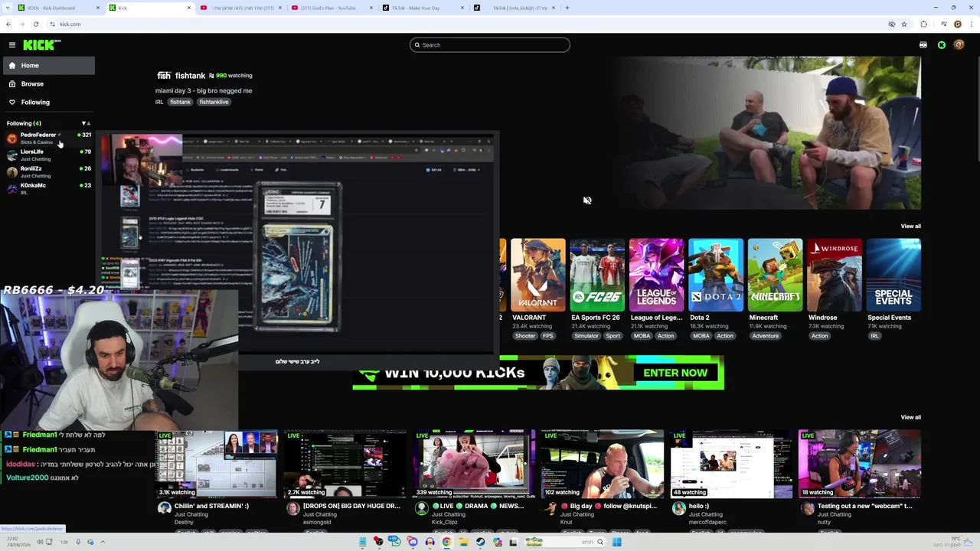Open Discord from the taskbar
980x551 pixels.
413,542
